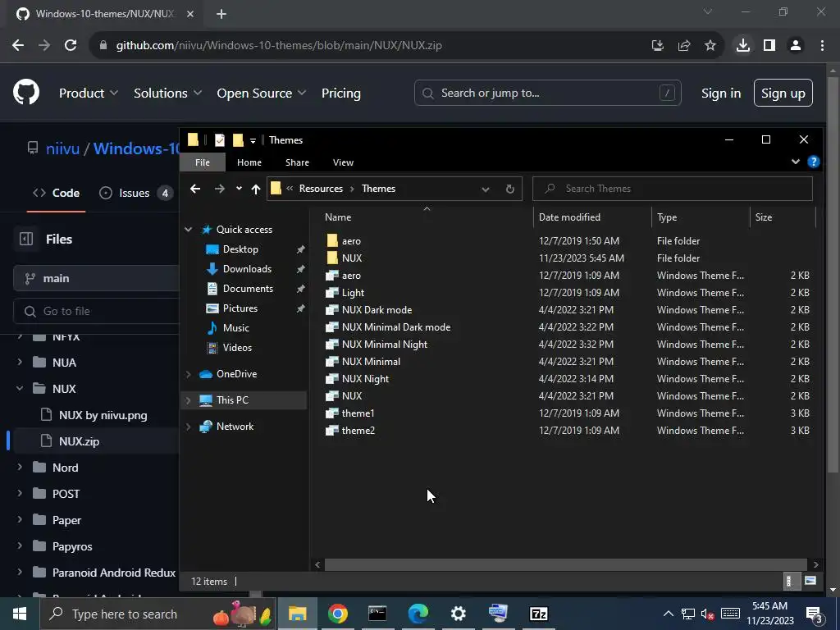Switch to the Issues tab on GitHub
This screenshot has height=630, width=840.
[135, 193]
